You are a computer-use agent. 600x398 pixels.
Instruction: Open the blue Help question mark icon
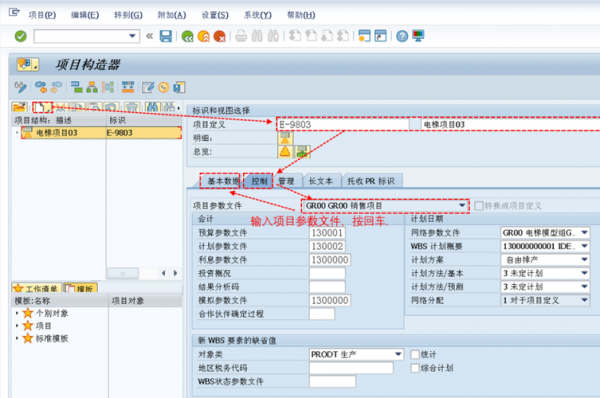click(x=402, y=36)
